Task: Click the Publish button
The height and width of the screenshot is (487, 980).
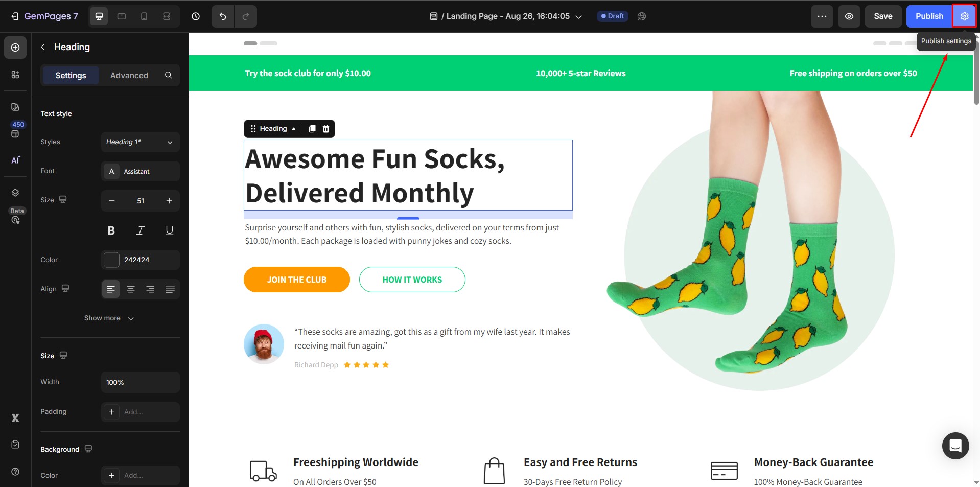Action: click(929, 16)
